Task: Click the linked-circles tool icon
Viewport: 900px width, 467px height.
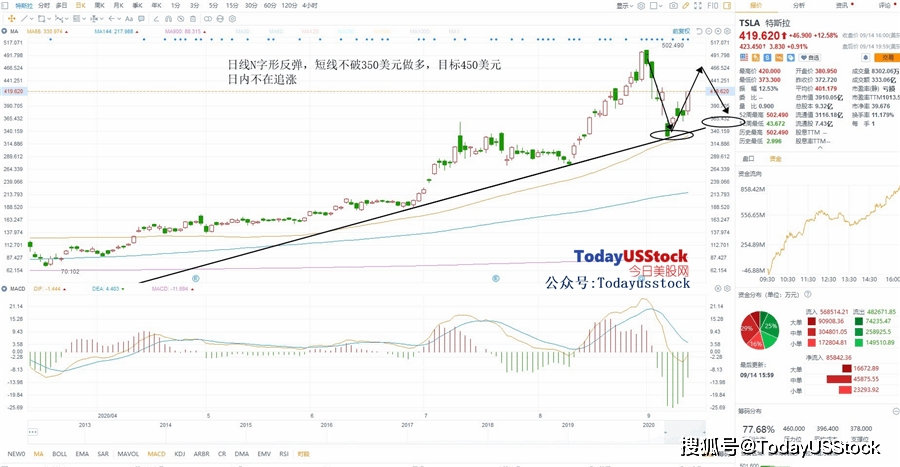Action: pyautogui.click(x=208, y=19)
